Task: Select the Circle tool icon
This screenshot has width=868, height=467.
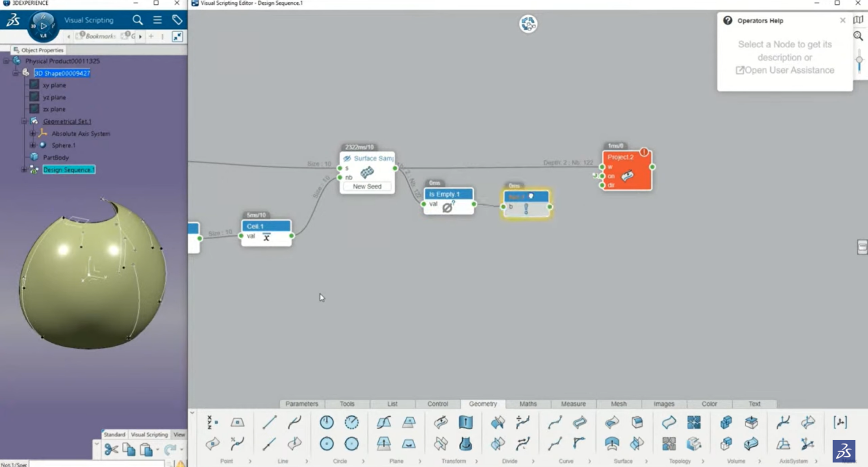Action: [328, 422]
